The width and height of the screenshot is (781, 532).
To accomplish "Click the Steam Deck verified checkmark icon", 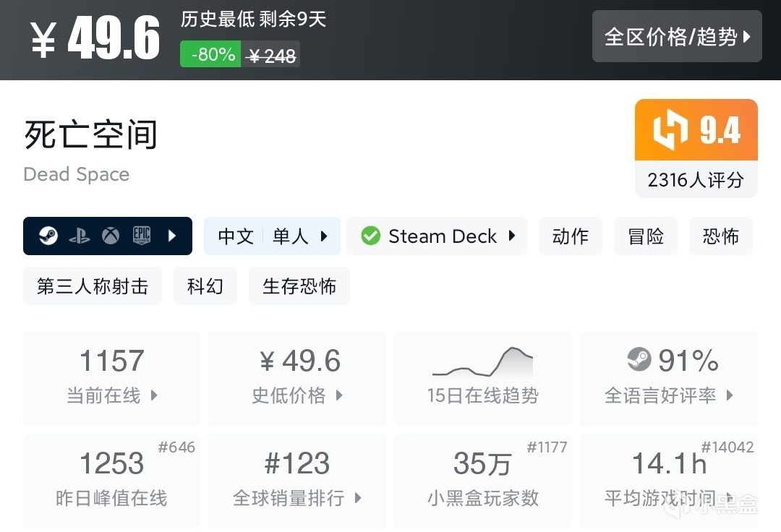I will coord(371,236).
